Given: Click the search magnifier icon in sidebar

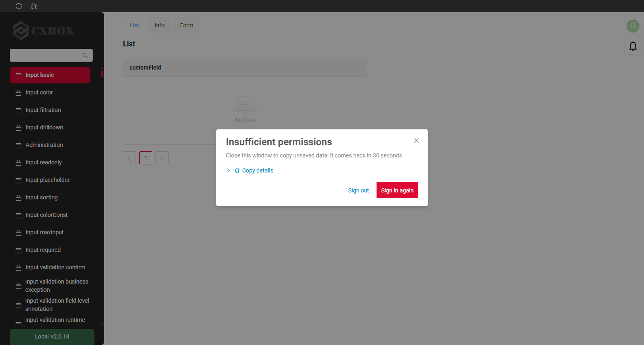Looking at the screenshot, I should point(85,55).
